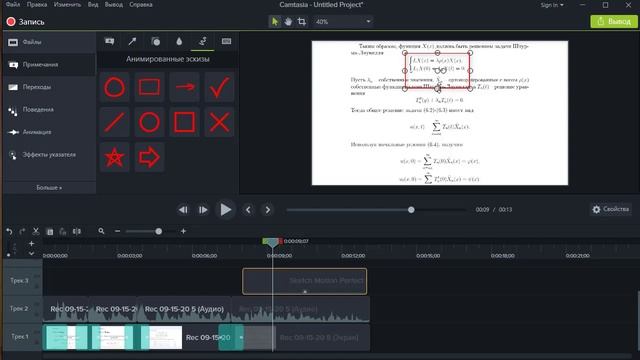Enable the crop mode tool
This screenshot has width=640, height=360.
302,21
